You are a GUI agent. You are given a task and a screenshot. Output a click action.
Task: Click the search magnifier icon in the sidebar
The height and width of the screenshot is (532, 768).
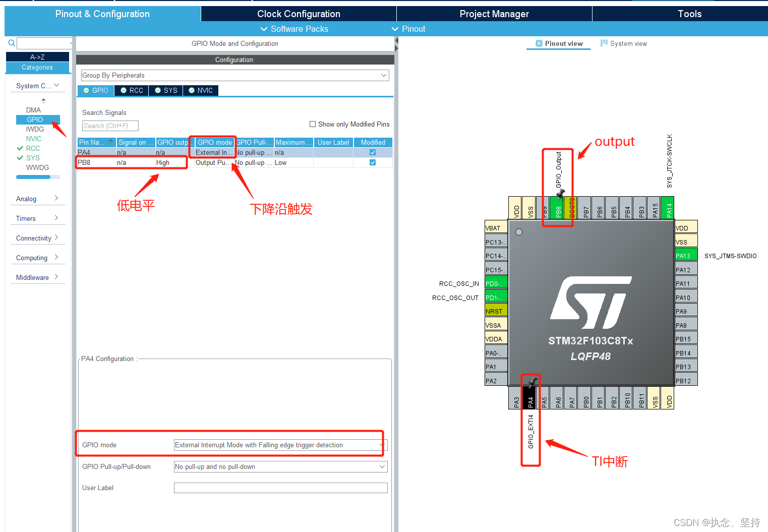click(x=12, y=43)
